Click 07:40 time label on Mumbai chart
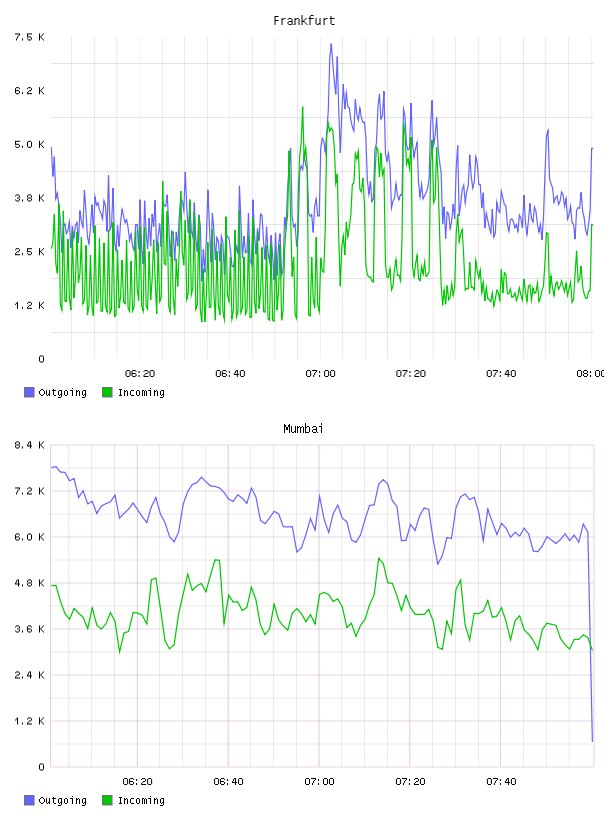The width and height of the screenshot is (608, 816). tap(501, 782)
